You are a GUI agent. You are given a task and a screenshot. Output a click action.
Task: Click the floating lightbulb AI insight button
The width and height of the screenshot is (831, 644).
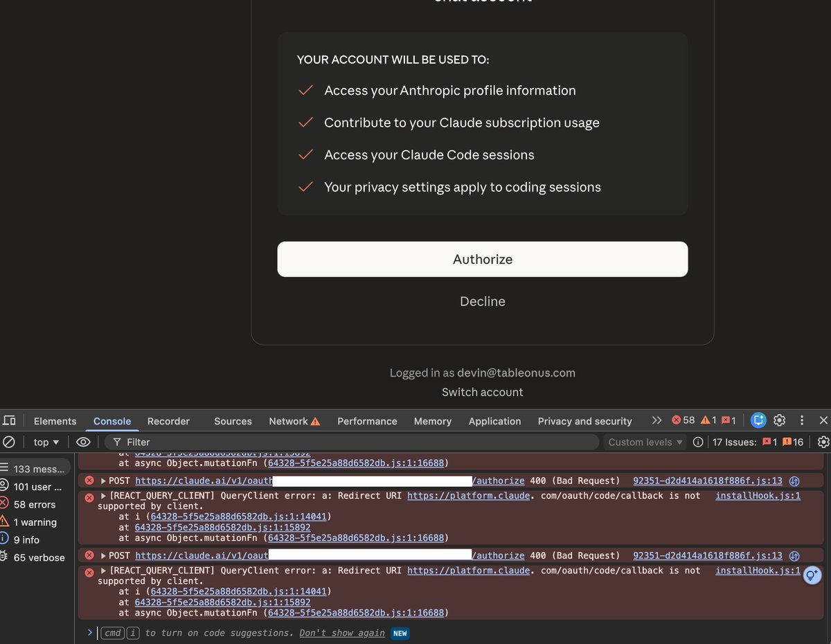[x=812, y=574]
